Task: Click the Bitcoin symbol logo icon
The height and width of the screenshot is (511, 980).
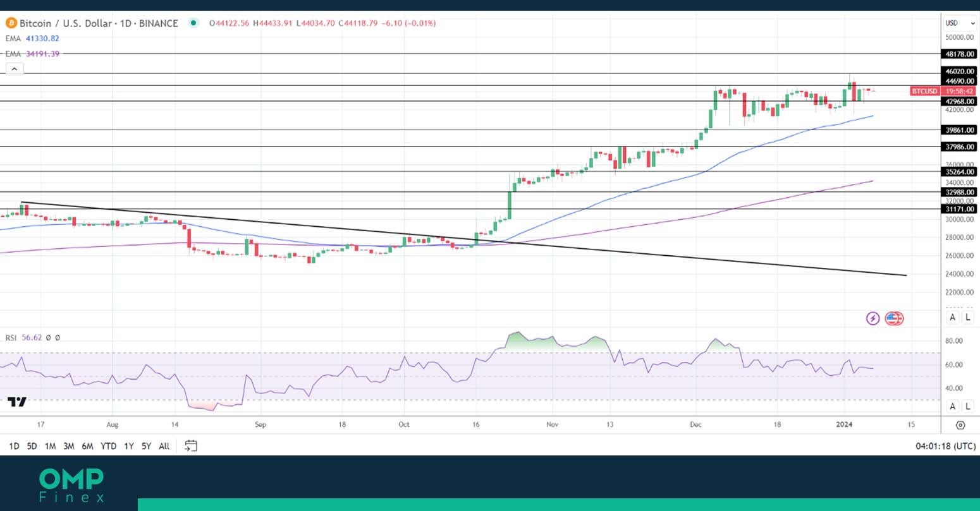Action: pos(11,23)
